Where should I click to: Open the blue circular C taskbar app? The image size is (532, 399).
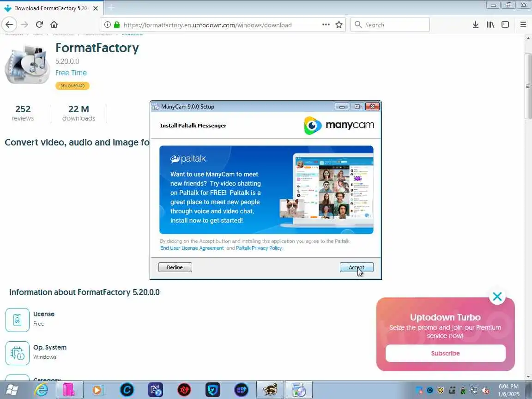[127, 390]
